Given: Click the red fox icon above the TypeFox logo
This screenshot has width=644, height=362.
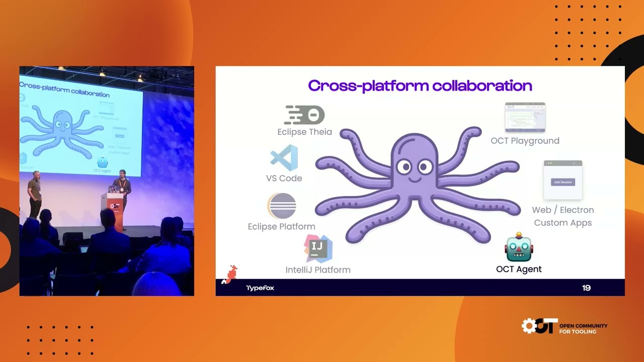Looking at the screenshot, I should [230, 275].
